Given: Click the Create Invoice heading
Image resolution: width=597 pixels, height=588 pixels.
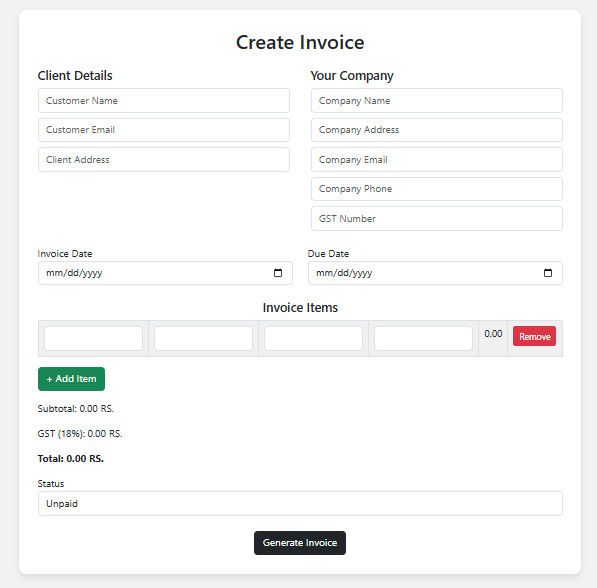Looking at the screenshot, I should (300, 42).
